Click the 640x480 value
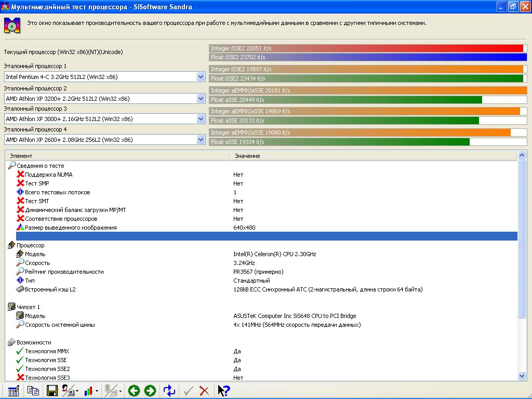532x399 pixels. coord(244,228)
